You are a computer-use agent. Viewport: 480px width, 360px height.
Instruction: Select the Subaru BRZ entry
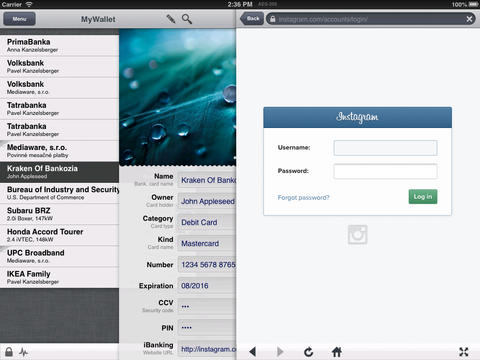pos(59,214)
